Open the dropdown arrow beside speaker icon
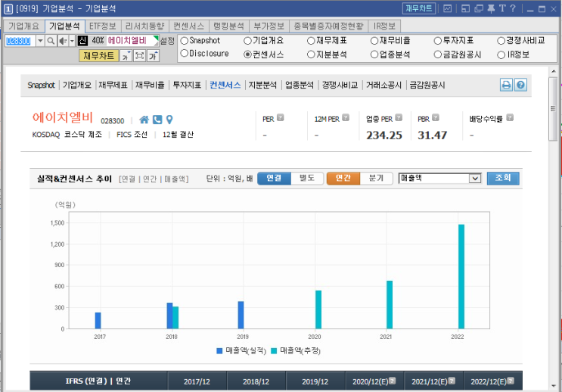Viewport: 562px width, 392px height. click(72, 41)
